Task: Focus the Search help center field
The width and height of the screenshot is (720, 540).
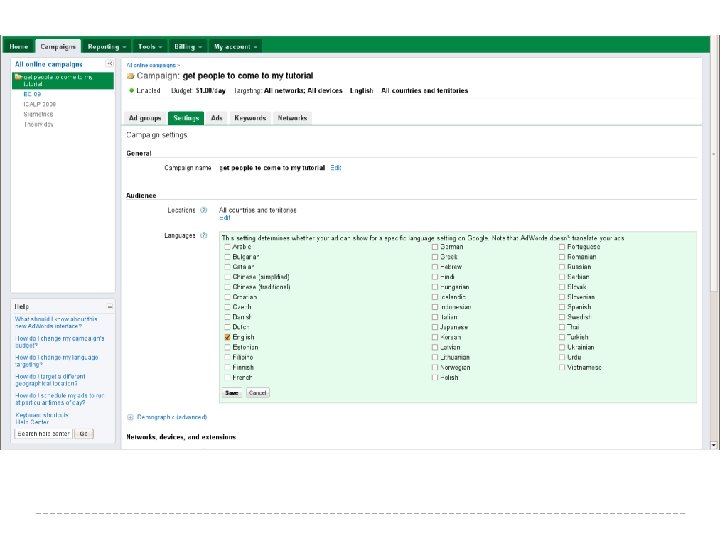Action: (43, 433)
